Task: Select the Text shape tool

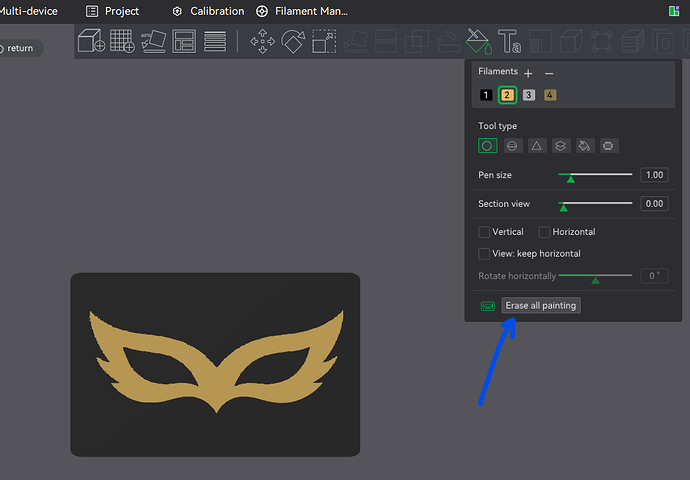Action: [x=509, y=41]
